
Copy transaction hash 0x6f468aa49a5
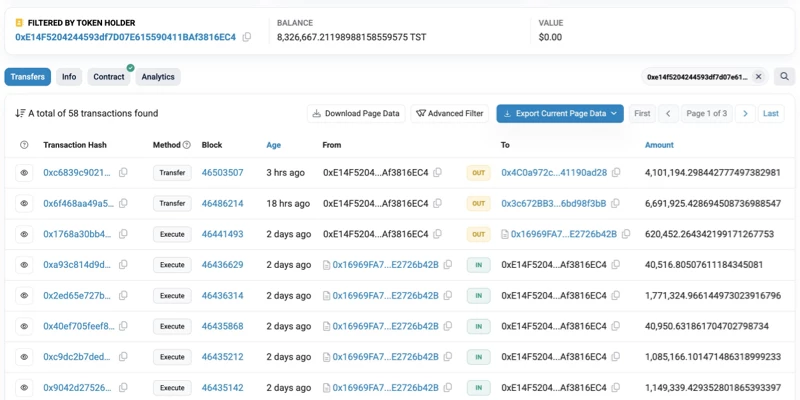pos(123,204)
